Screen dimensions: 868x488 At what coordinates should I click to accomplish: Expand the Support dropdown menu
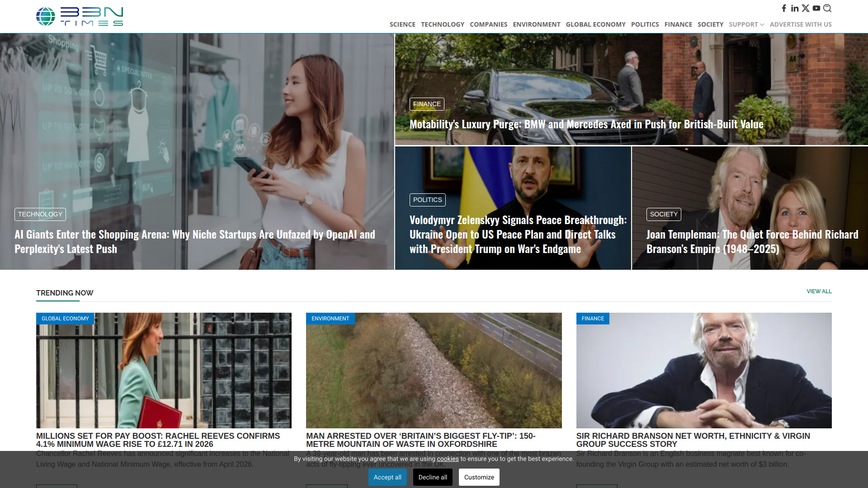click(746, 24)
